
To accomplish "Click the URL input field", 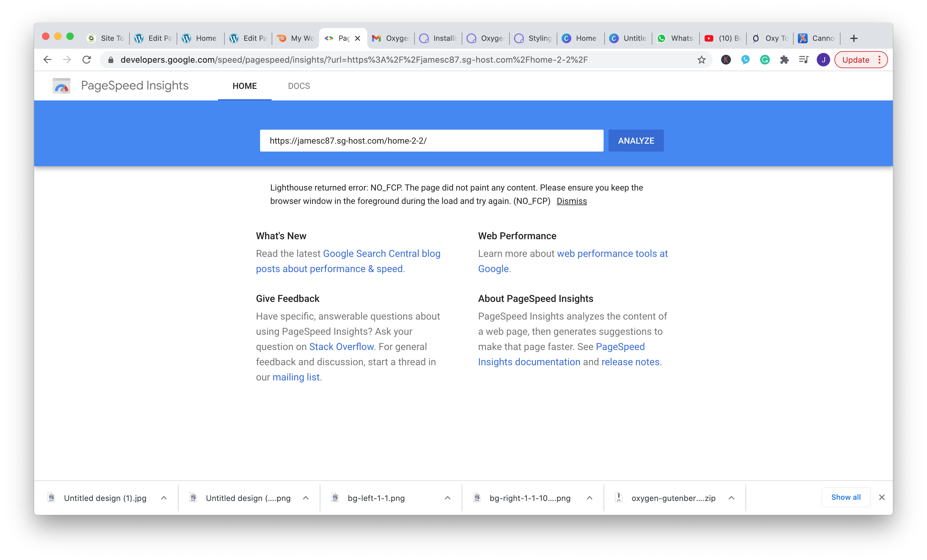I will tap(431, 140).
